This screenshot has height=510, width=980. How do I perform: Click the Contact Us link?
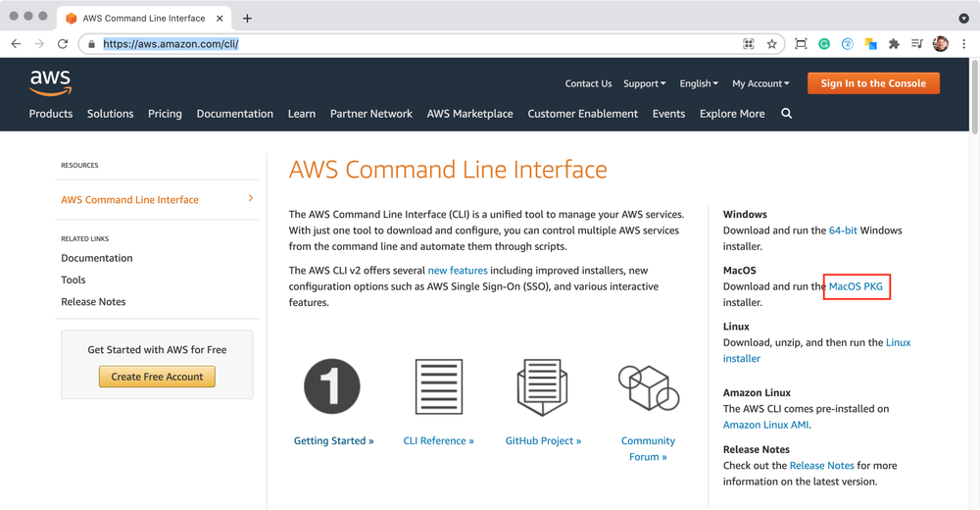(x=588, y=83)
